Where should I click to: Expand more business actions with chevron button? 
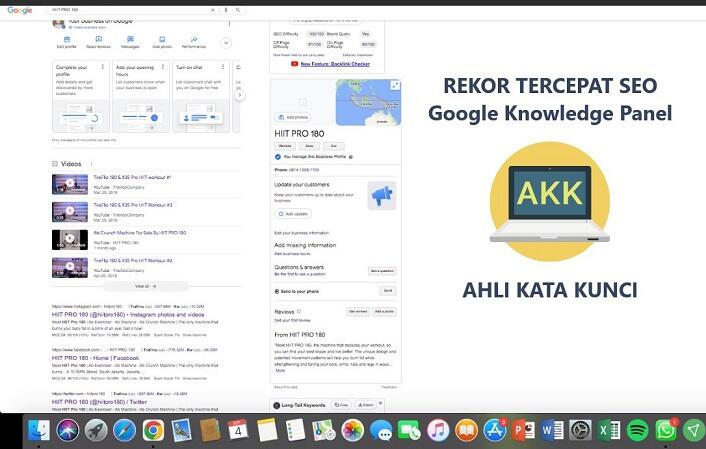point(226,43)
